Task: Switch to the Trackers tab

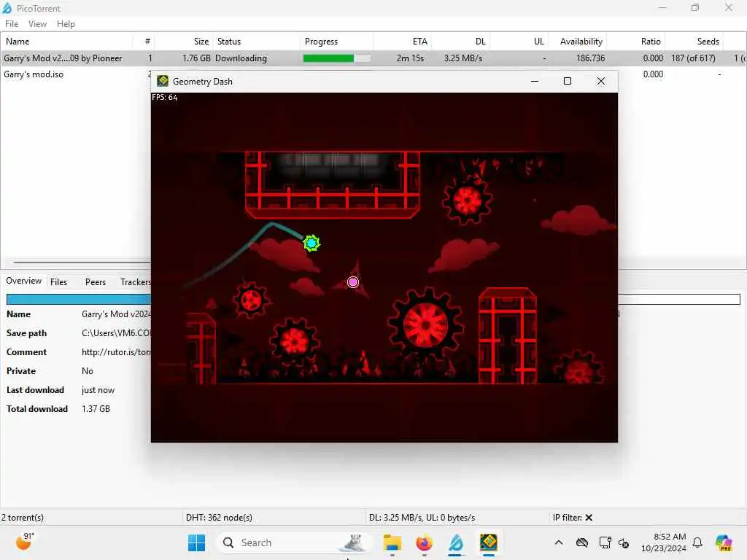Action: pos(135,282)
